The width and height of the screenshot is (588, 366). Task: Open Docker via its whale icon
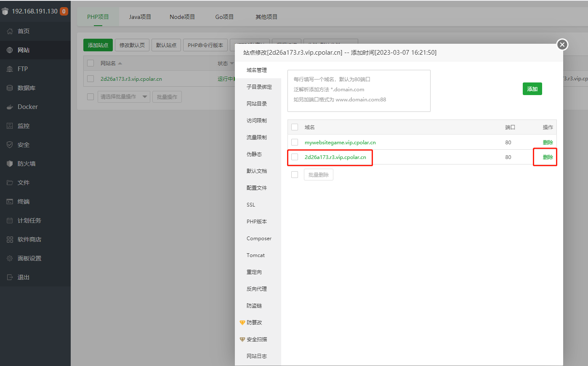coord(10,107)
